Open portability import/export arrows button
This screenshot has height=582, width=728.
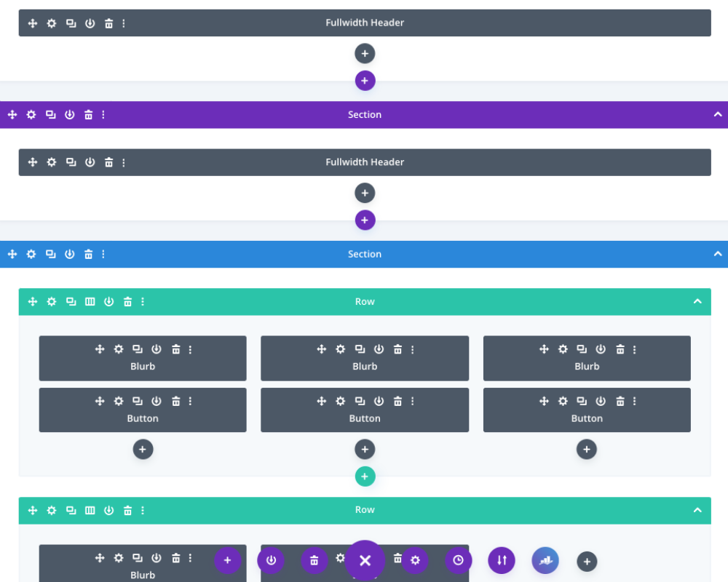point(502,560)
